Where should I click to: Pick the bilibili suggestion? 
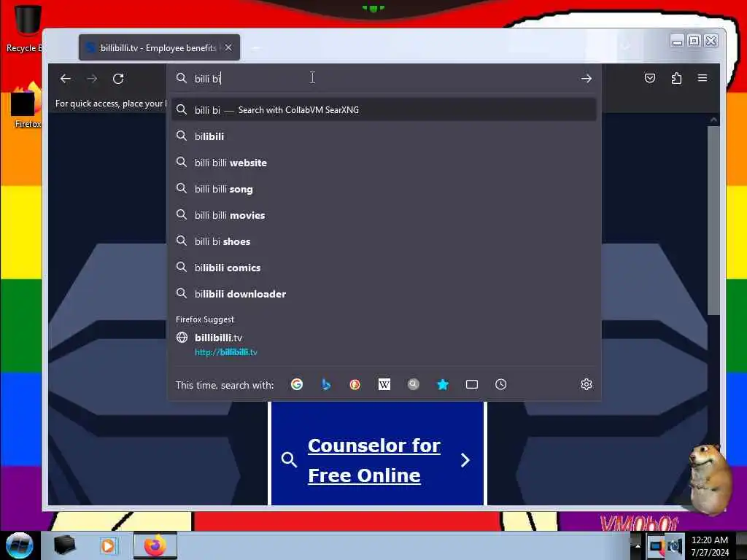pos(384,136)
